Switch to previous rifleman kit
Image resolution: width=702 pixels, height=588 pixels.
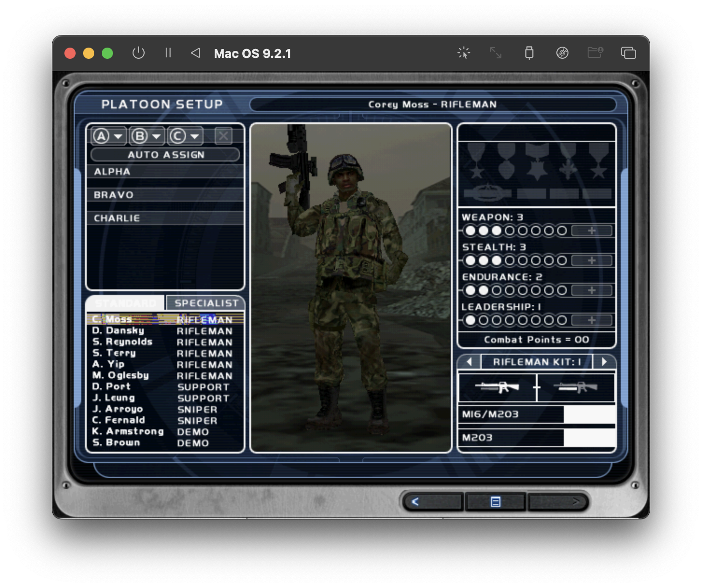[x=469, y=362]
